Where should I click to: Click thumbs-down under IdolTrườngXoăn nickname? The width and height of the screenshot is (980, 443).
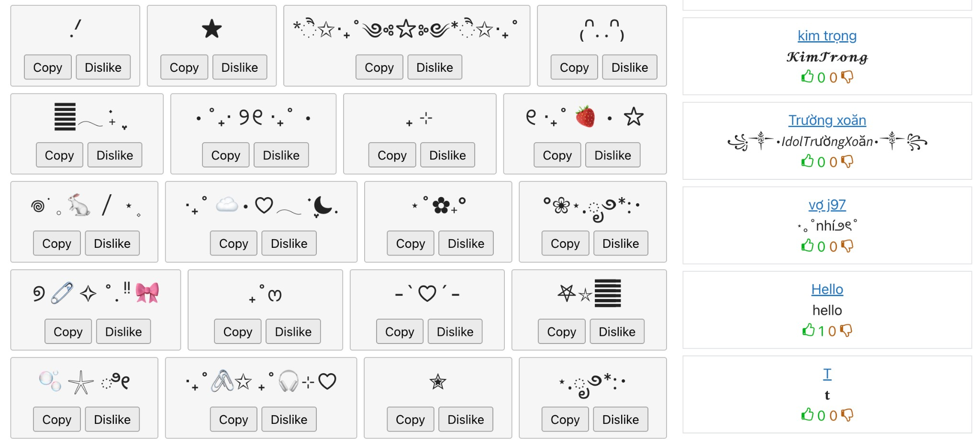click(847, 161)
